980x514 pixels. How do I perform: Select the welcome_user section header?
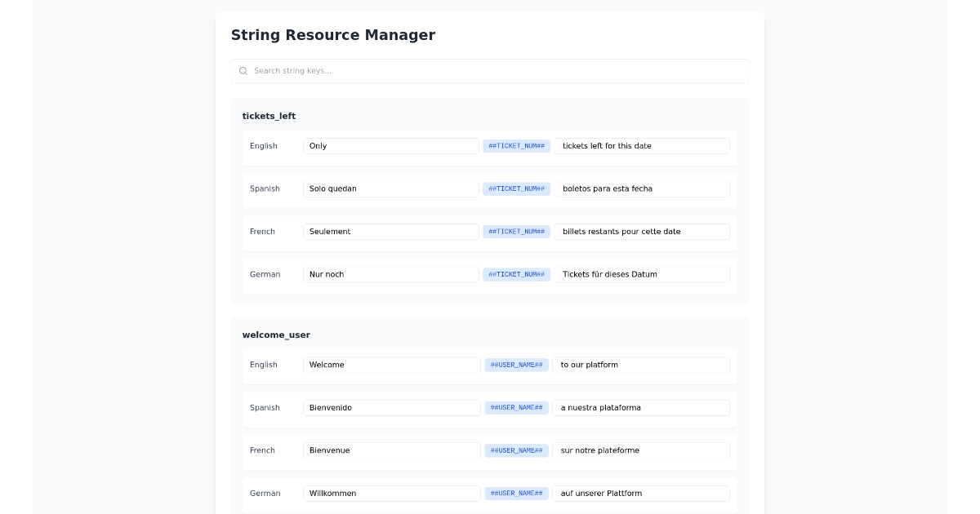click(276, 335)
